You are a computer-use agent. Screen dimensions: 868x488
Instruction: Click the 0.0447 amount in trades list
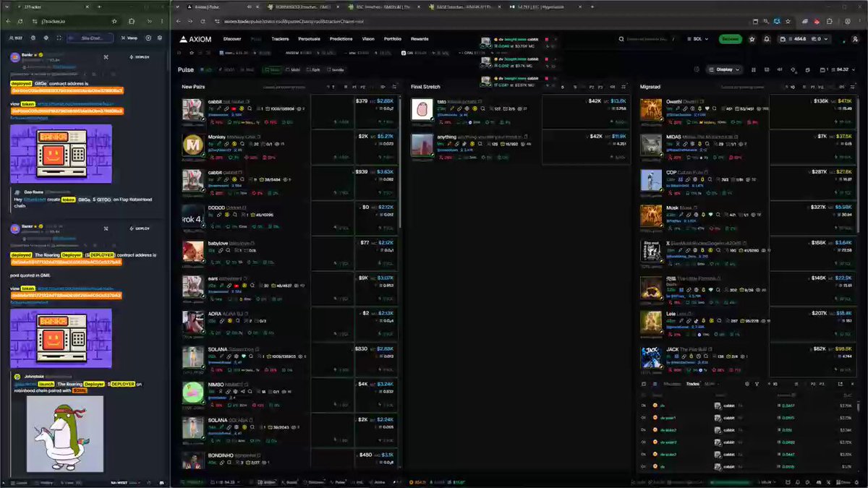point(787,455)
